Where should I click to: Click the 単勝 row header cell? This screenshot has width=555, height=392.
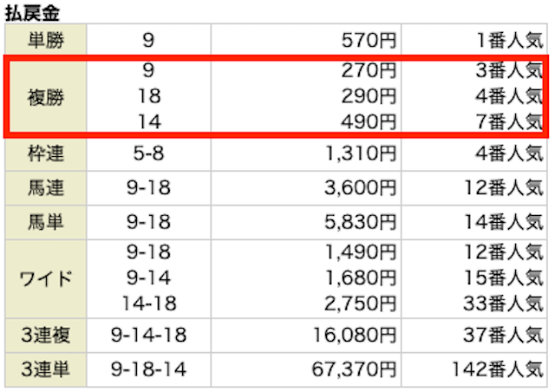click(46, 40)
